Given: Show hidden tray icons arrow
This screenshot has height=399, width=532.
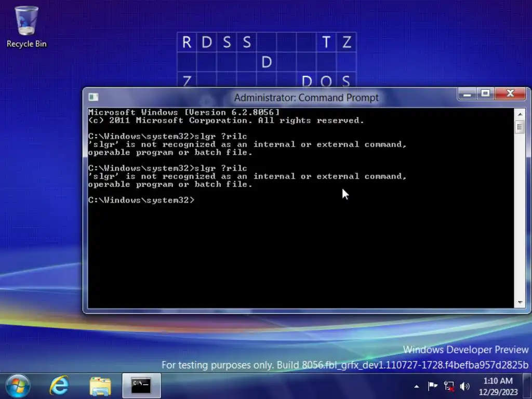Looking at the screenshot, I should point(416,387).
